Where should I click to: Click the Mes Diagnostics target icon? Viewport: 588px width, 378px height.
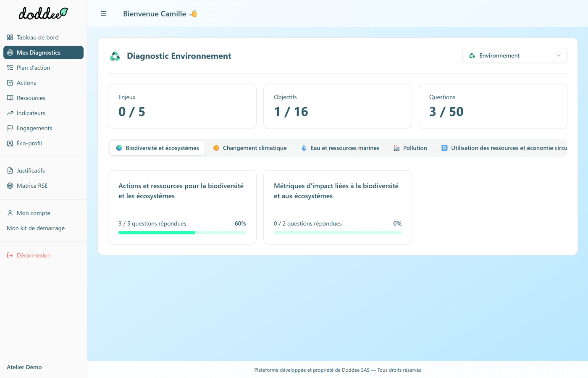tap(10, 52)
